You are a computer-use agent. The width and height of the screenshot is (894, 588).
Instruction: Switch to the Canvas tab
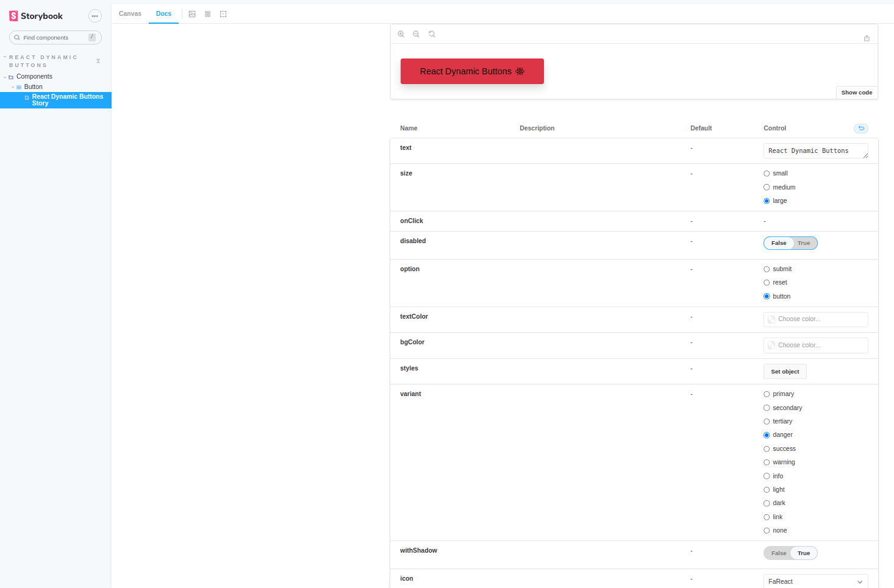click(x=130, y=13)
